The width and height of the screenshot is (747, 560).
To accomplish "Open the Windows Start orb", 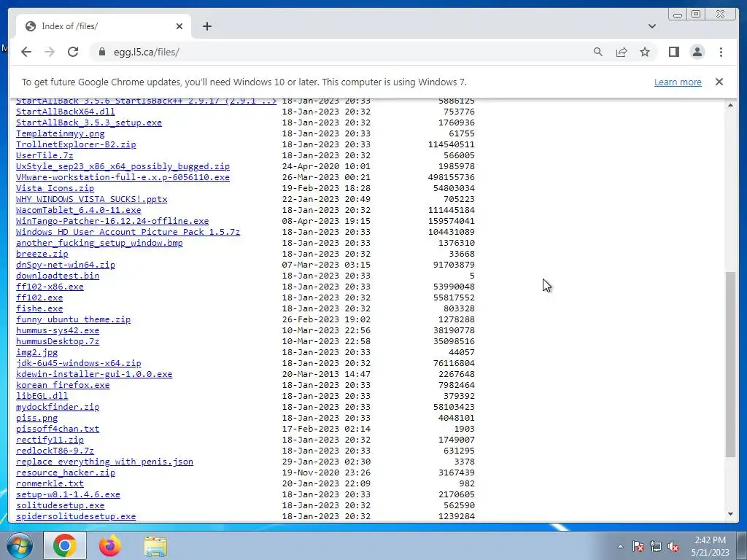I will pos(20,545).
